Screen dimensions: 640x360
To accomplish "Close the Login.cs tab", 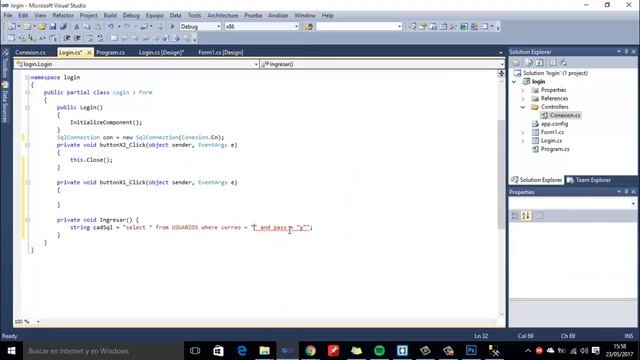I will click(x=89, y=52).
